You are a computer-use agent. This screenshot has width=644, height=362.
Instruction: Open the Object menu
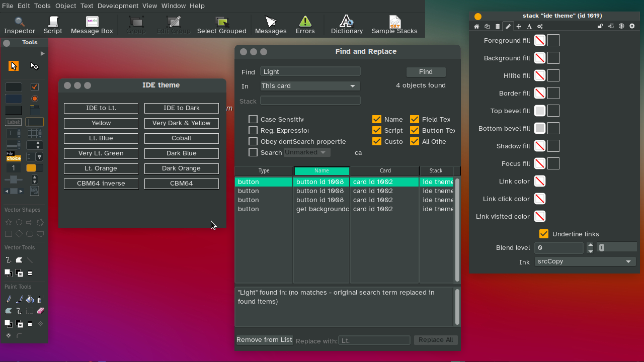point(65,6)
